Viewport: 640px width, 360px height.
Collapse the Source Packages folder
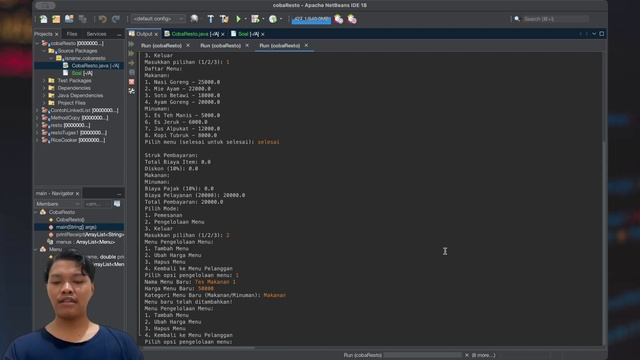coord(44,51)
